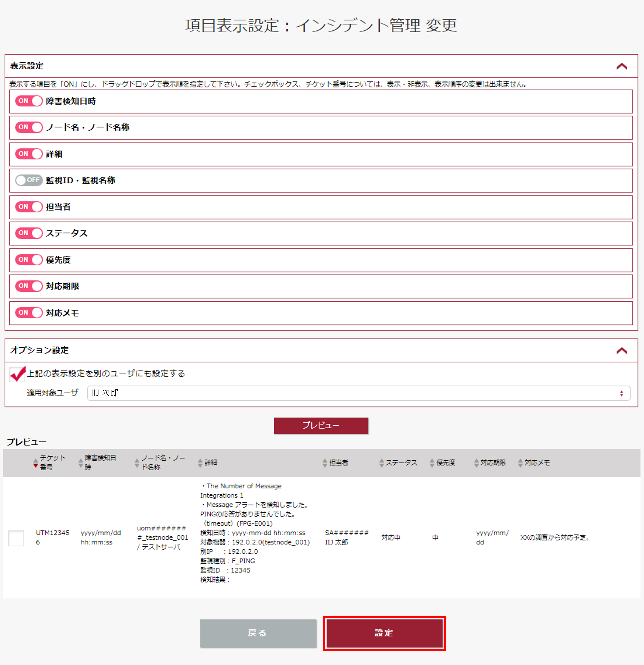Select the 障害検知日時 draggable row label
This screenshot has width=644, height=665.
71,102
